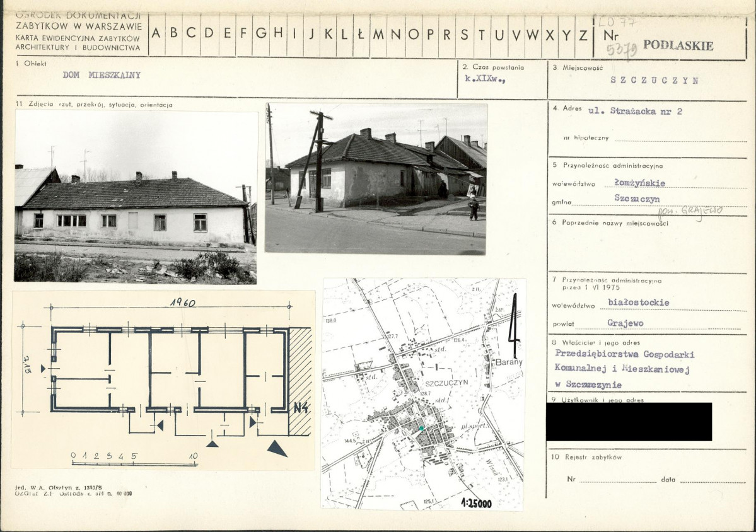Select letter Ł in the alphabet index
756x532 pixels.
[361, 34]
